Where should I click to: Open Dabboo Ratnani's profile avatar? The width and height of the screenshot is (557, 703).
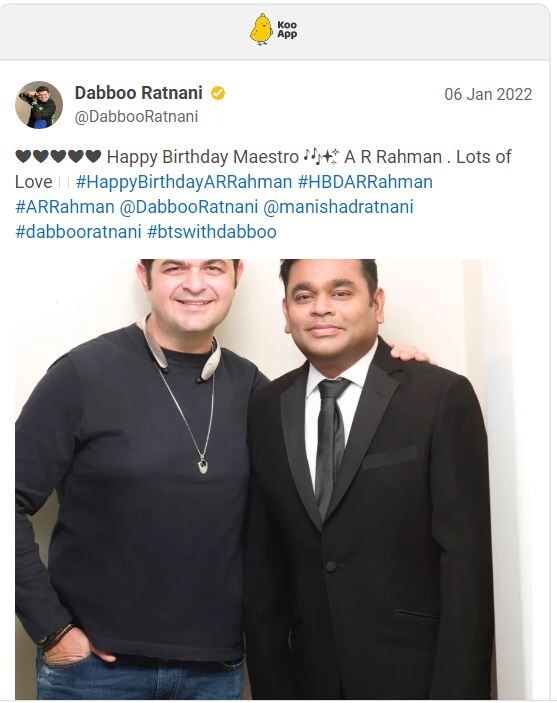tap(39, 105)
